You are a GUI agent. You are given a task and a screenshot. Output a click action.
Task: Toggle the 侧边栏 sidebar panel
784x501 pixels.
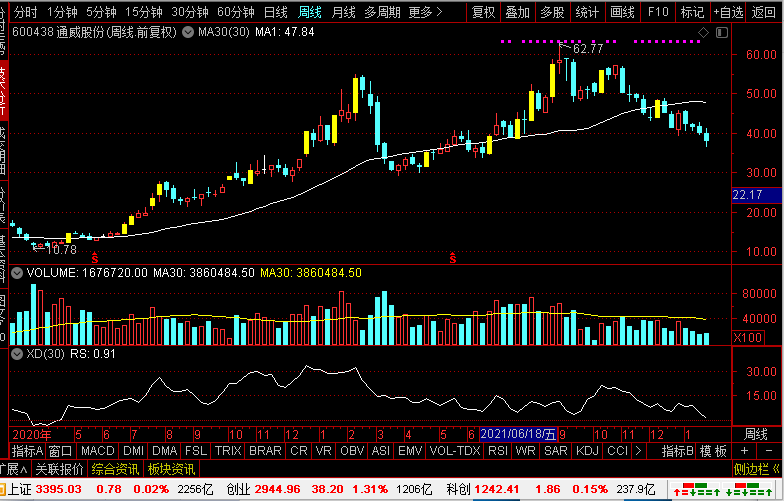click(x=756, y=469)
